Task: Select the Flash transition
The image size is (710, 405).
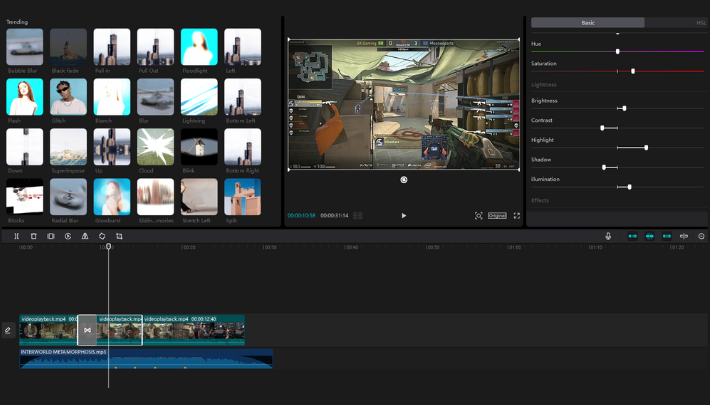Action: pos(25,97)
